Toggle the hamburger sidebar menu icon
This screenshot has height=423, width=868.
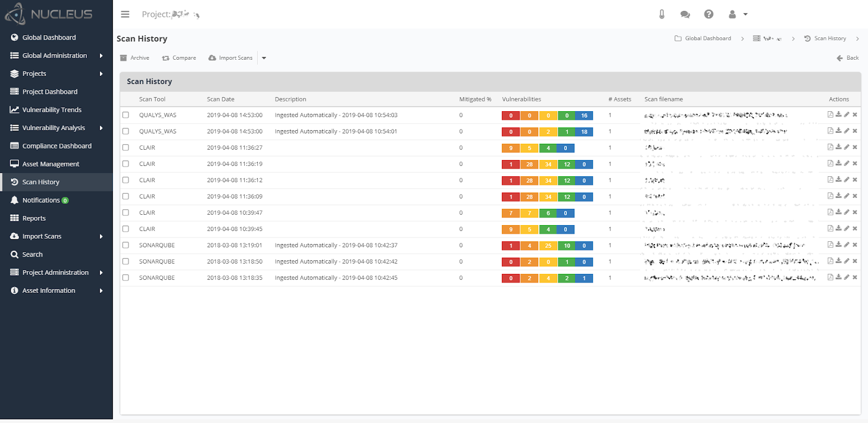pyautogui.click(x=125, y=14)
